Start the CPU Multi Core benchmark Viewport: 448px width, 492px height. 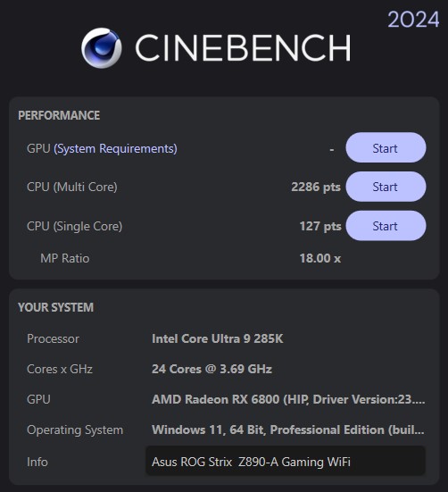coord(386,187)
